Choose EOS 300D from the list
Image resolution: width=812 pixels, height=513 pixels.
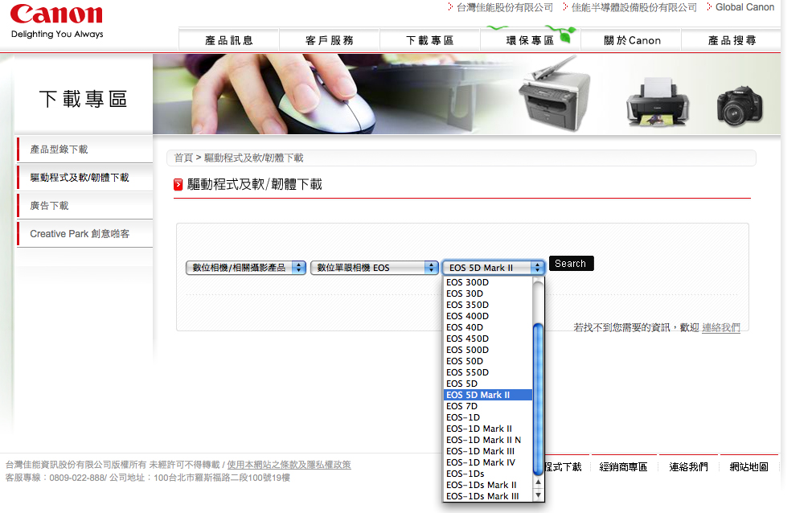pyautogui.click(x=488, y=282)
